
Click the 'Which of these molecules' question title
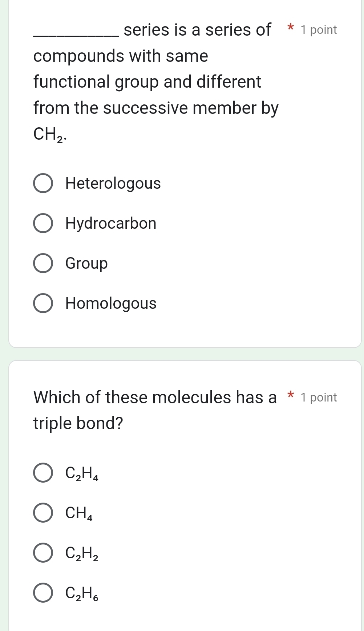pyautogui.click(x=155, y=397)
